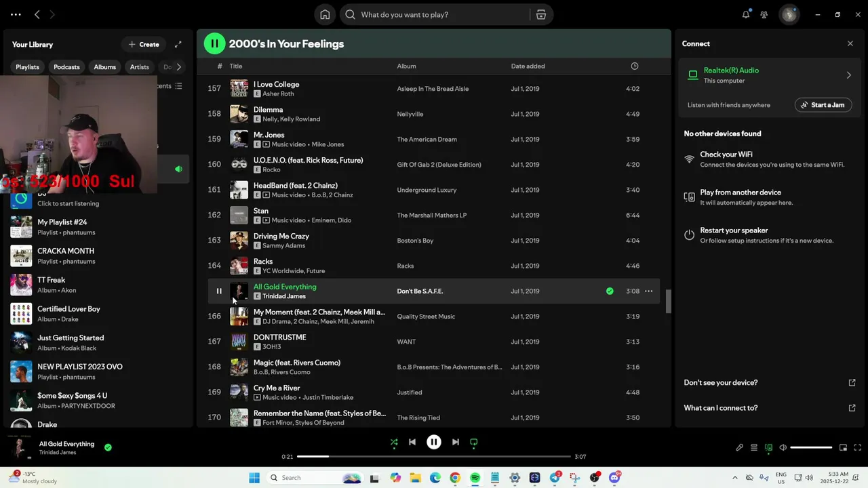Open the lyrics microphone icon
Screen dimensions: 868x488
740,447
